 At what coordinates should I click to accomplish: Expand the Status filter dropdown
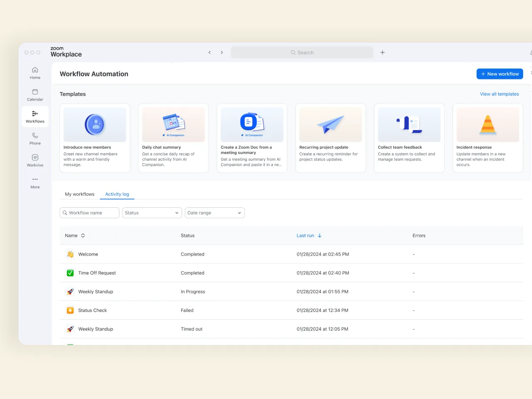click(x=152, y=213)
